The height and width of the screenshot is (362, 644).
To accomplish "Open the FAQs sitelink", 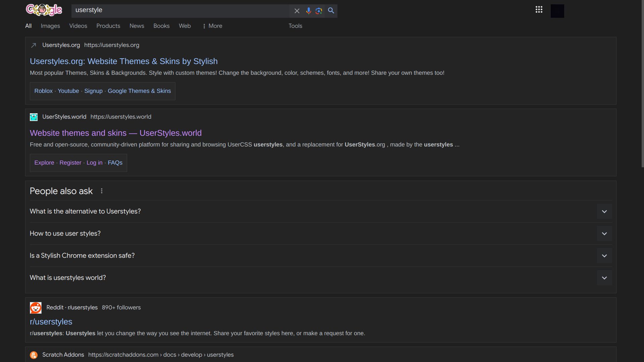I will pos(115,163).
